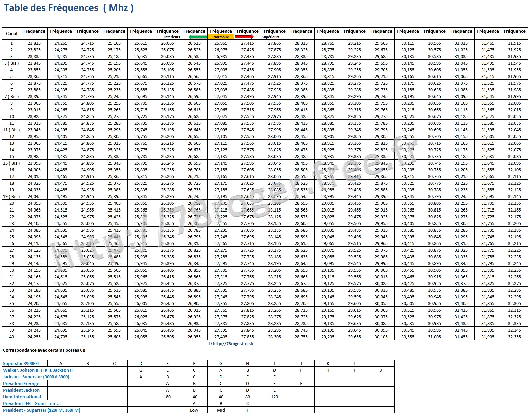Select the 11 ( Bis ) channel row label
The width and height of the screenshot is (528, 420).
12,130
